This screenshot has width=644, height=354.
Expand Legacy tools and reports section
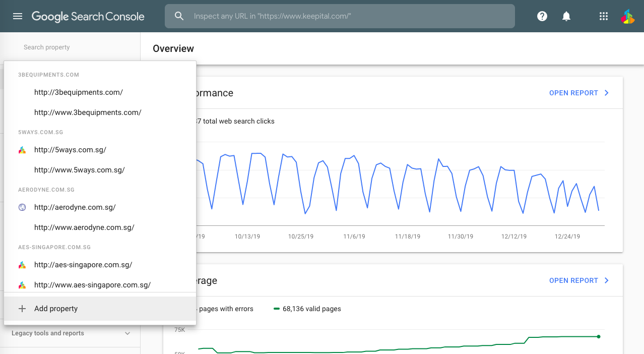pyautogui.click(x=127, y=333)
